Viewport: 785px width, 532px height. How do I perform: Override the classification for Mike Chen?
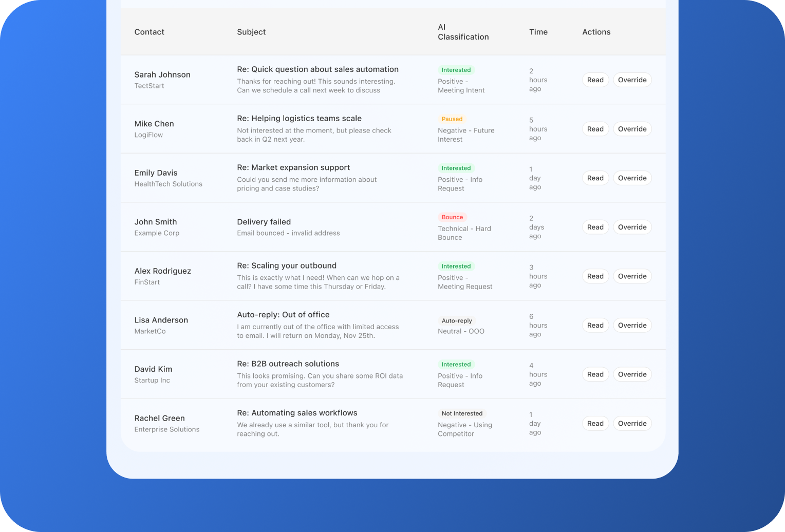(632, 129)
